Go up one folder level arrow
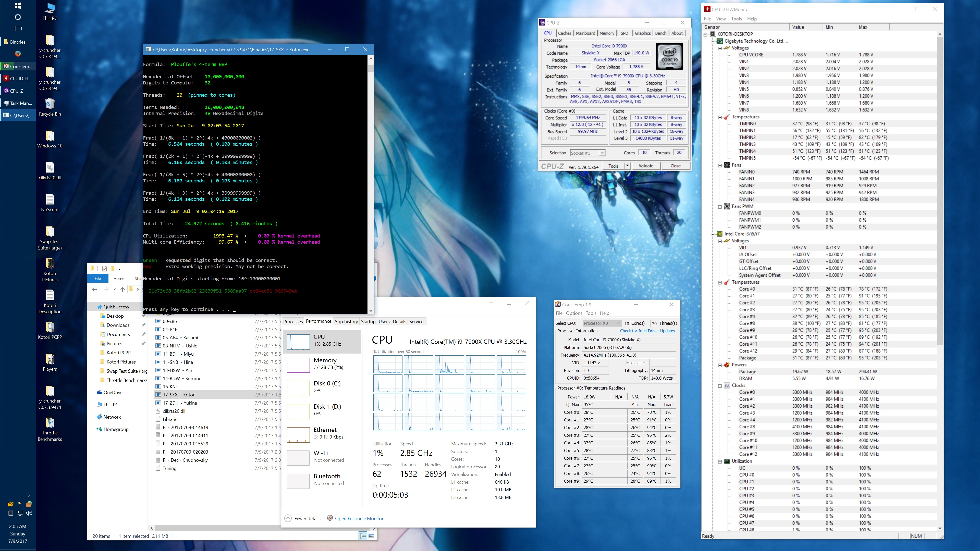 click(x=122, y=289)
